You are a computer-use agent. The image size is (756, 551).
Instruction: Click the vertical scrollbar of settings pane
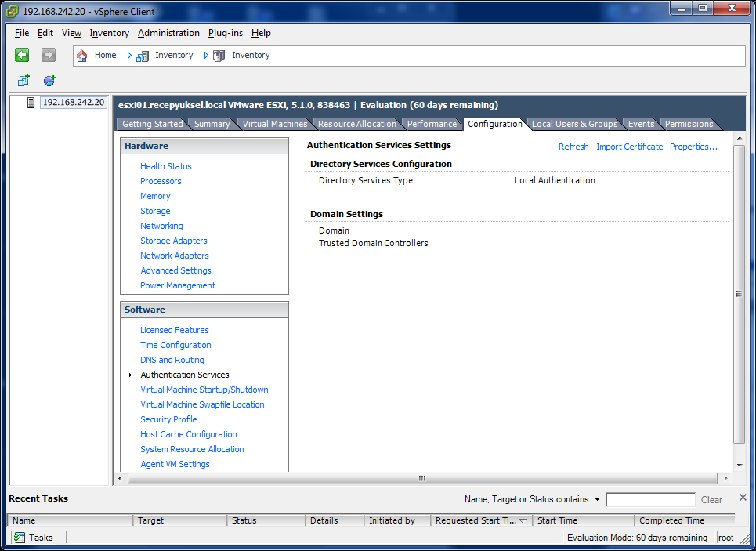(739, 294)
